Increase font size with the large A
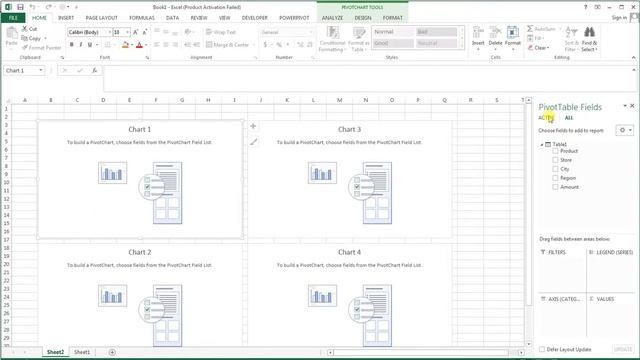640x360 pixels. pyautogui.click(x=136, y=32)
